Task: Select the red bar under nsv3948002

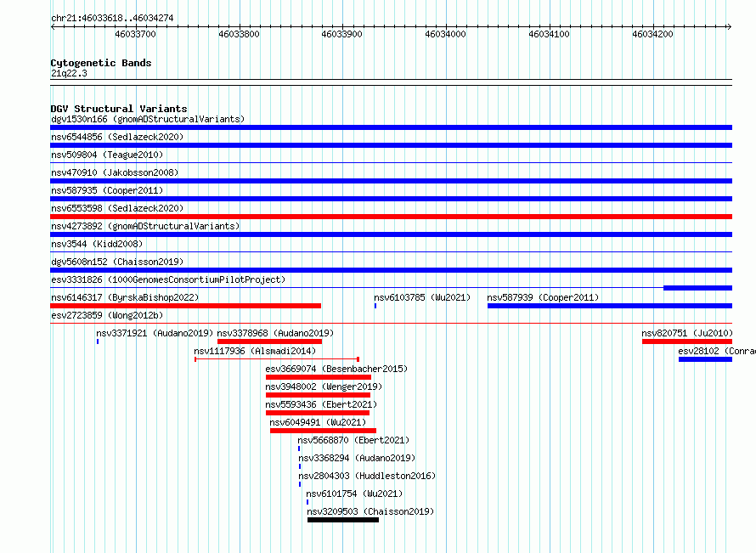Action: pyautogui.click(x=319, y=395)
